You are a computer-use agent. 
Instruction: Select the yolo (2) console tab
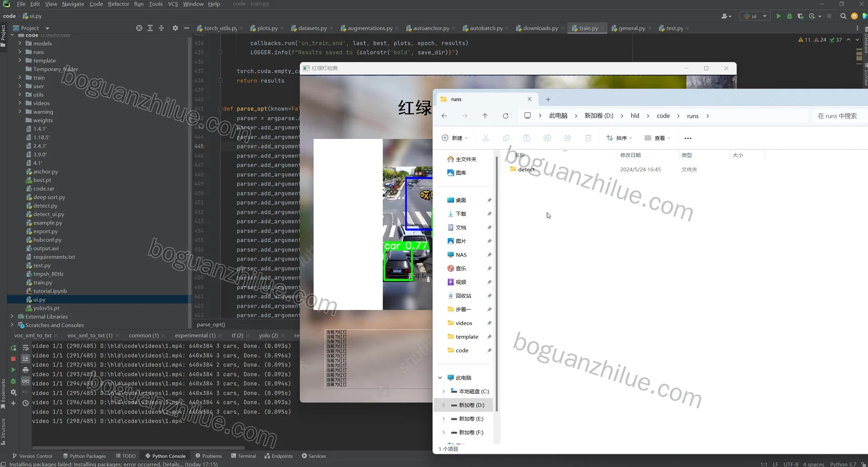(268, 335)
